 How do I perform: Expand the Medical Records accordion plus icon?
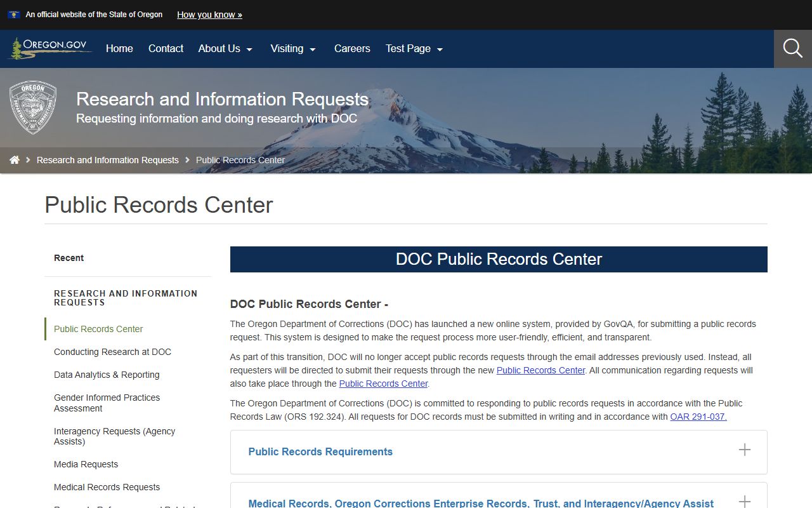point(745,501)
